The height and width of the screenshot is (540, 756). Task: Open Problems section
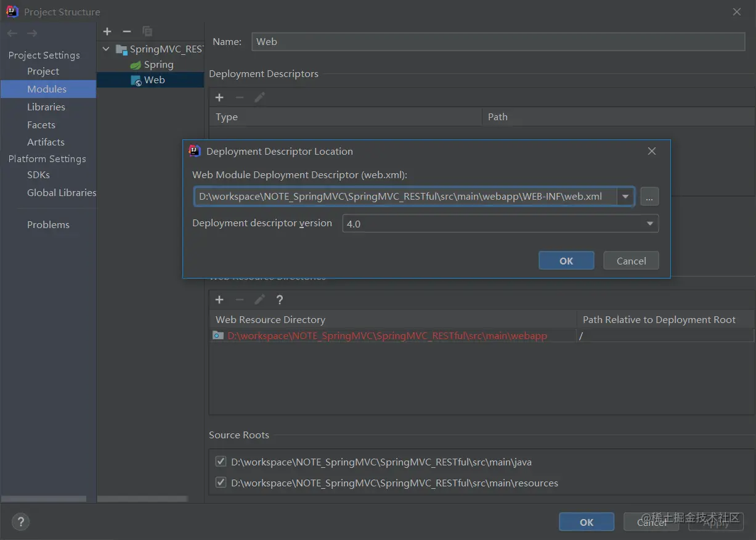(x=48, y=225)
